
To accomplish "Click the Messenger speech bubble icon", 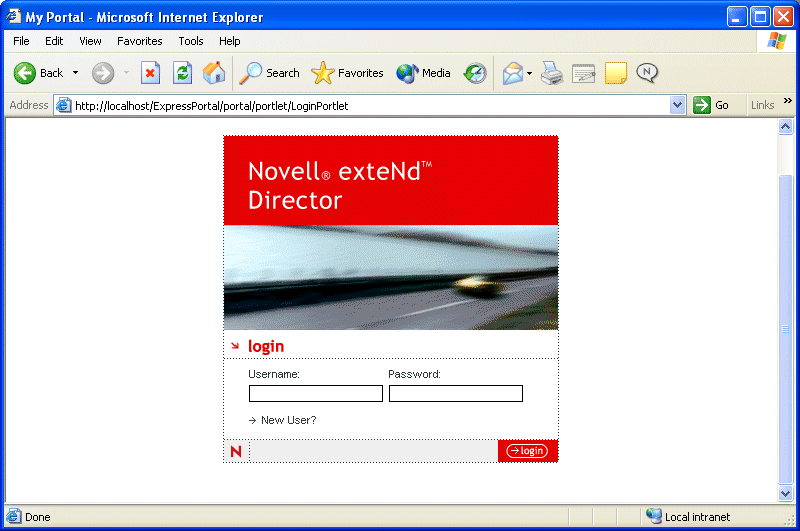I will coord(647,72).
